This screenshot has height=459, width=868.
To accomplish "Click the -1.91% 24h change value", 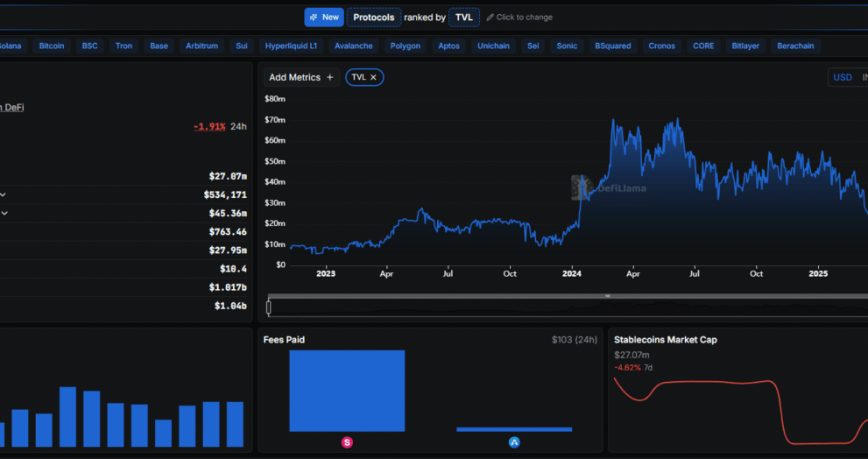I will 209,126.
